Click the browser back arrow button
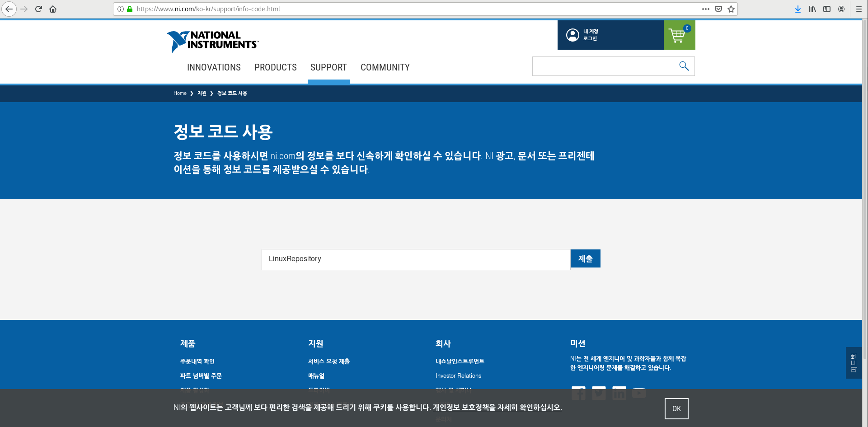 (x=9, y=9)
